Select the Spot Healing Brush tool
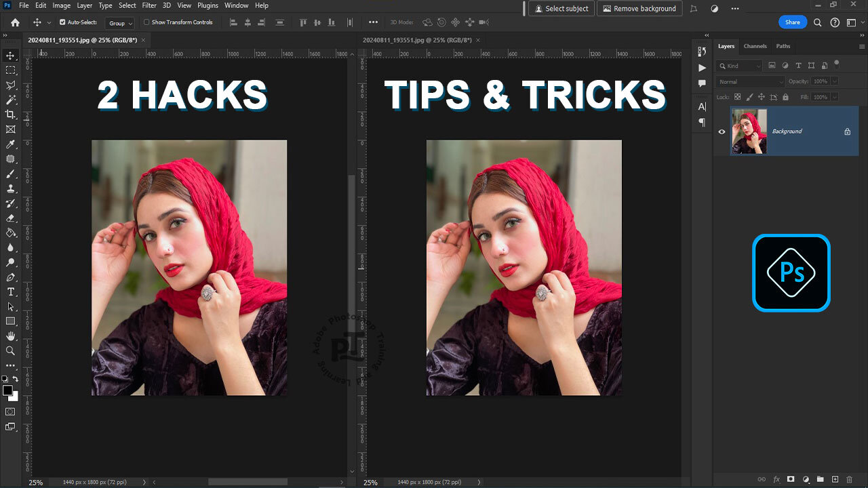 point(10,159)
